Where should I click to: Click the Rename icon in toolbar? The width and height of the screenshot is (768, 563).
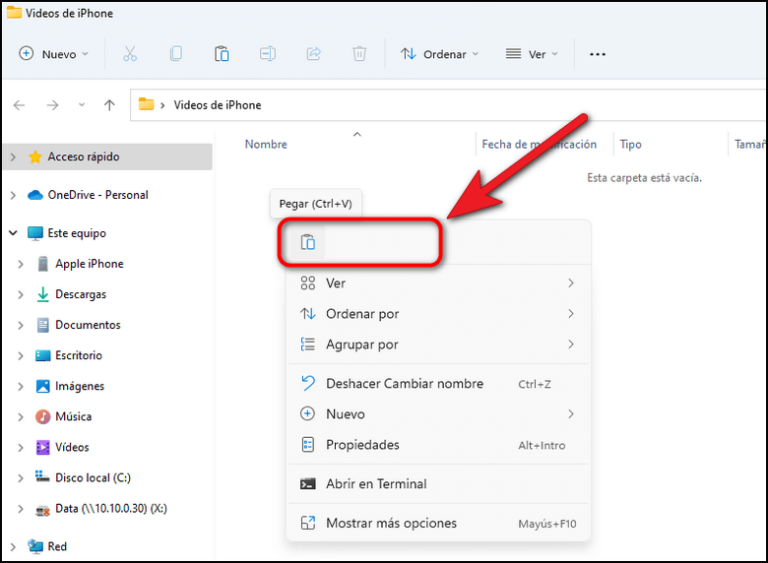(267, 54)
